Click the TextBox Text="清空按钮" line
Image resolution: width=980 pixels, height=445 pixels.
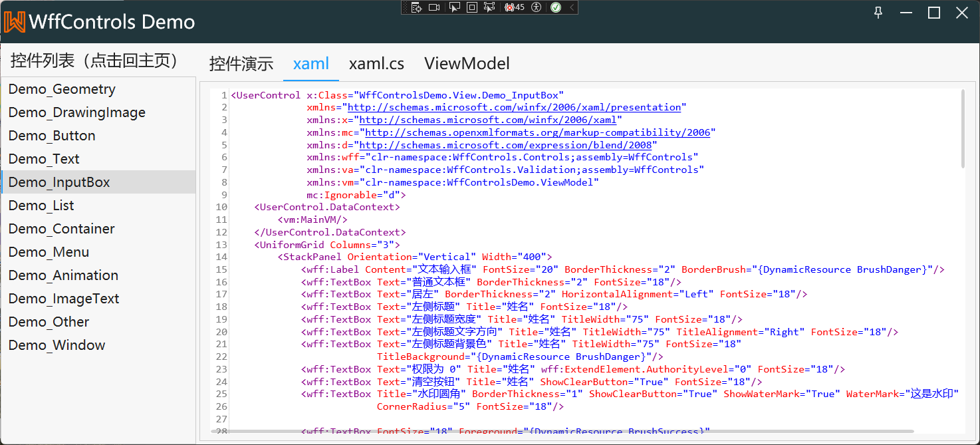tap(532, 382)
